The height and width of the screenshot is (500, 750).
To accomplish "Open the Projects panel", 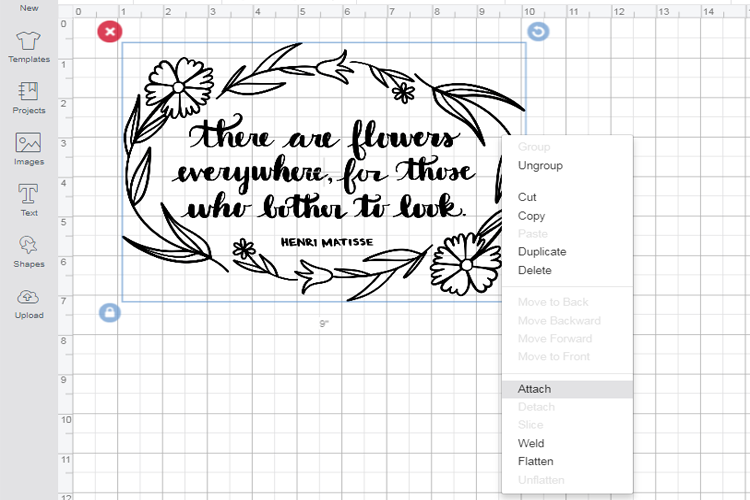I will (x=29, y=98).
